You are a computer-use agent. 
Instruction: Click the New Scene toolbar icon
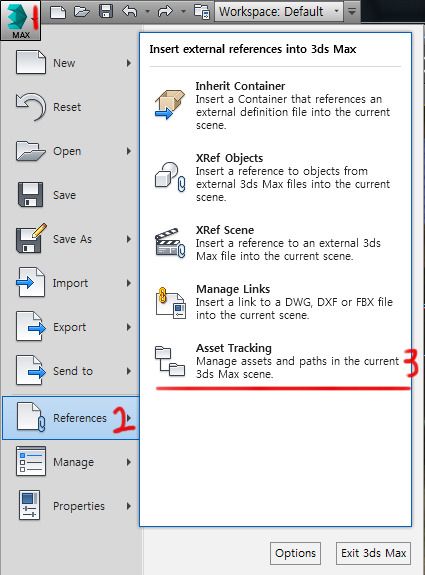click(58, 12)
